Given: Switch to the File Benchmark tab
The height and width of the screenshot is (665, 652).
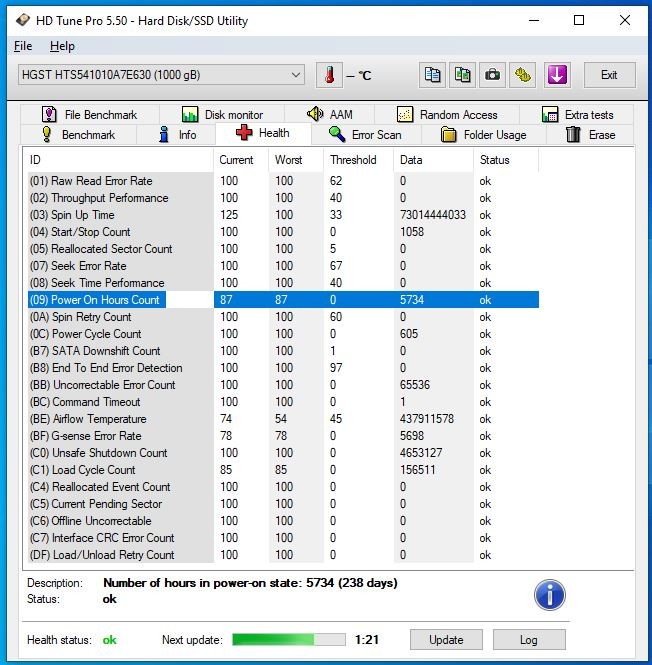Looking at the screenshot, I should tap(90, 115).
